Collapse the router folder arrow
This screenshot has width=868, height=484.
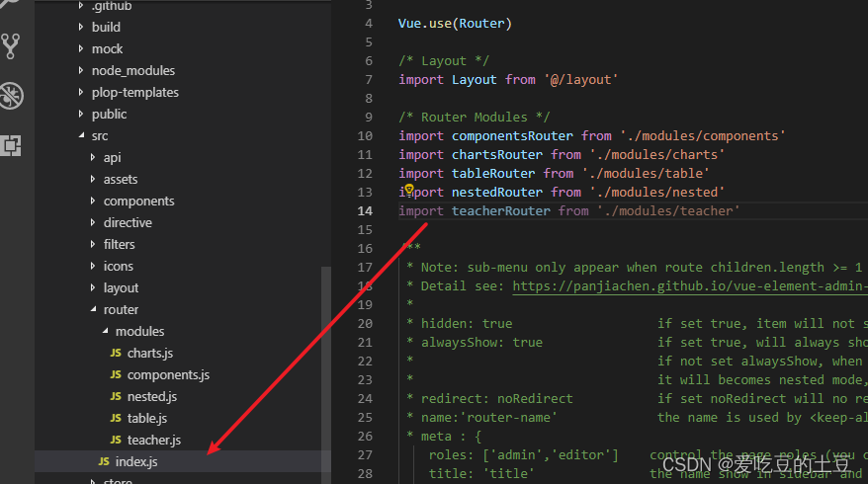click(x=93, y=309)
